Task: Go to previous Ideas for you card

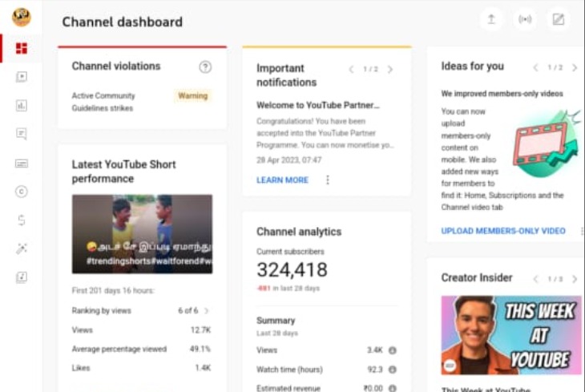Action: pyautogui.click(x=536, y=67)
